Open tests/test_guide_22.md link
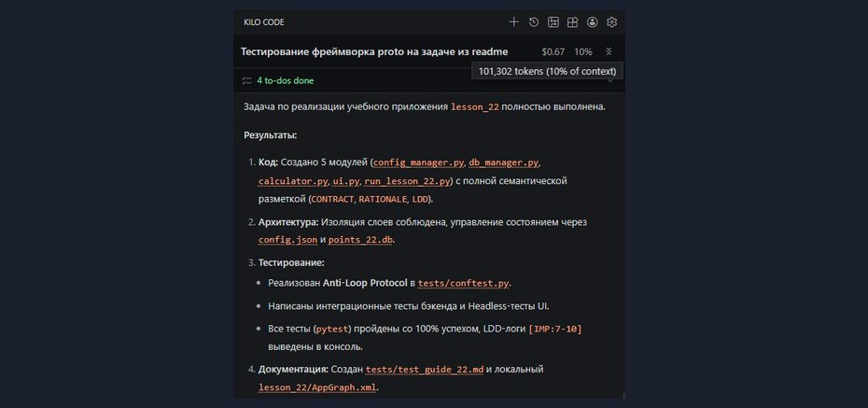The image size is (868, 408). click(424, 369)
